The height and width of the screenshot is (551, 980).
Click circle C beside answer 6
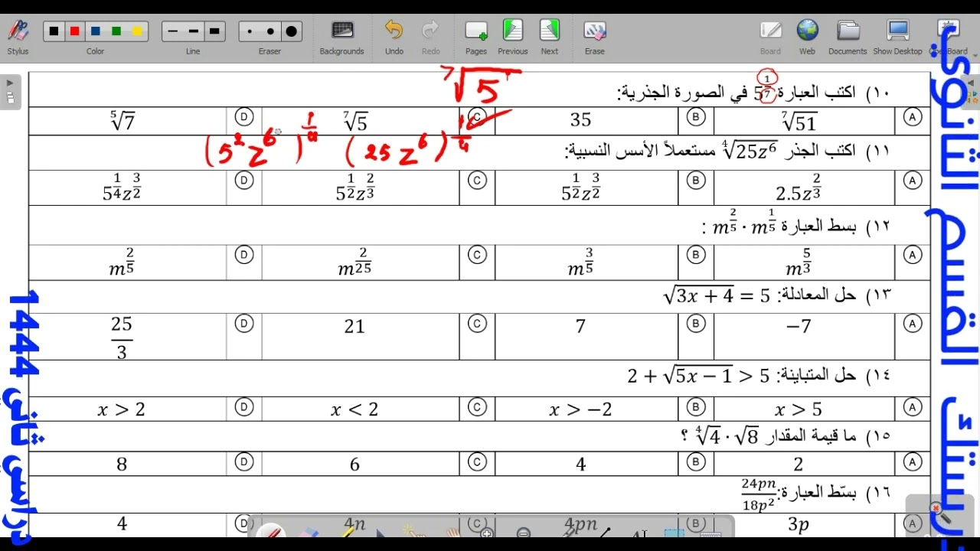[477, 461]
